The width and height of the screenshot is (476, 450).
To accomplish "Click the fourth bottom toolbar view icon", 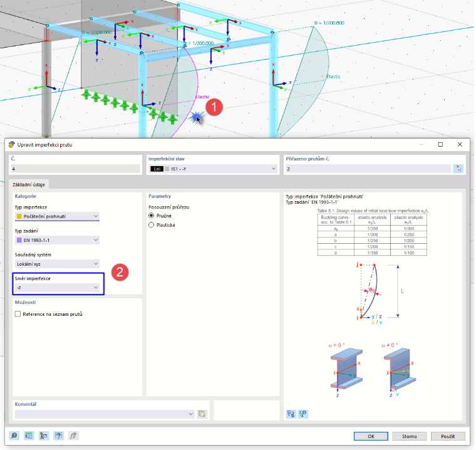I will point(59,436).
